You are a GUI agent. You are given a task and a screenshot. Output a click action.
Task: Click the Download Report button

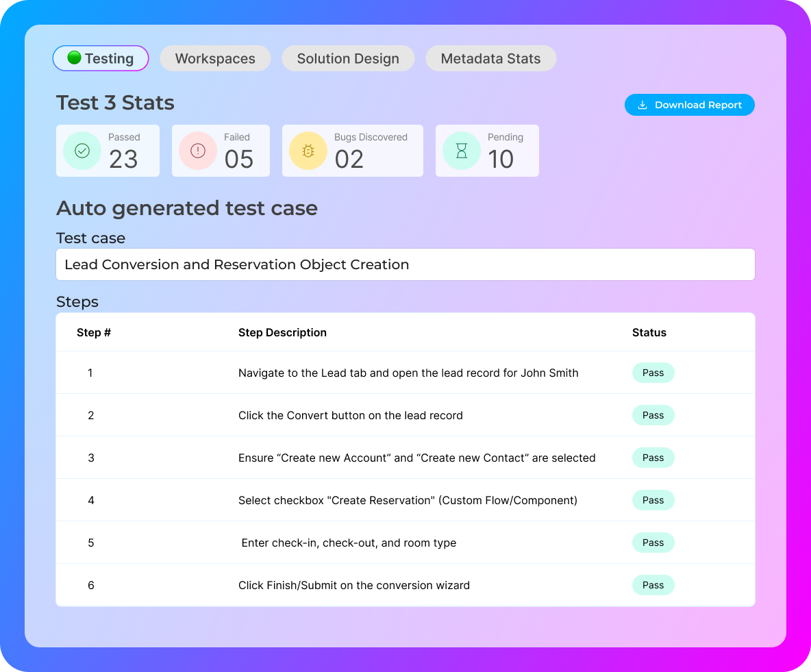click(690, 105)
